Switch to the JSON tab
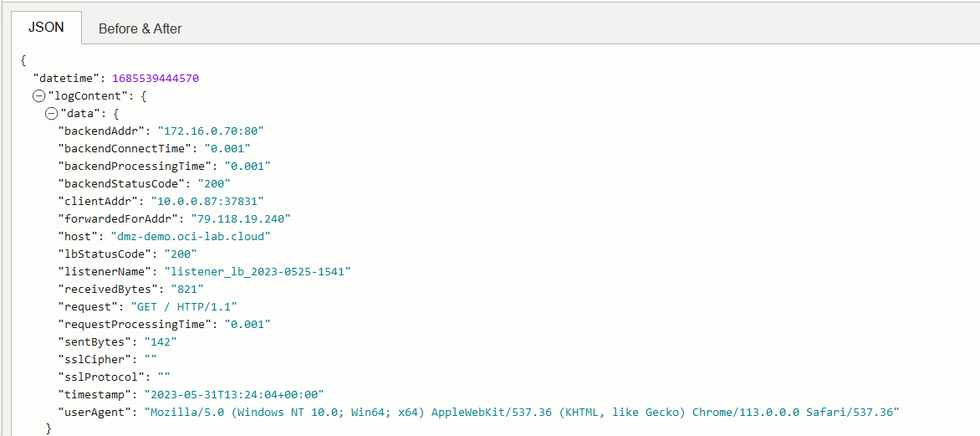 pos(46,28)
